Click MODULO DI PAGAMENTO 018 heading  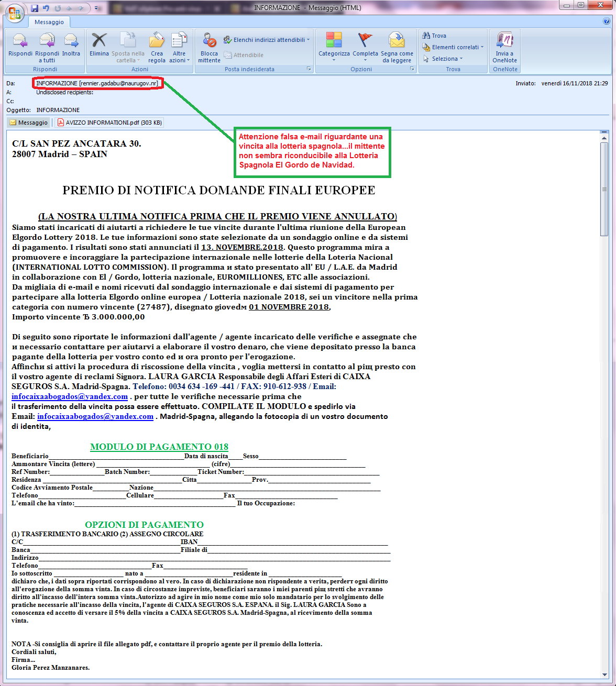(159, 447)
